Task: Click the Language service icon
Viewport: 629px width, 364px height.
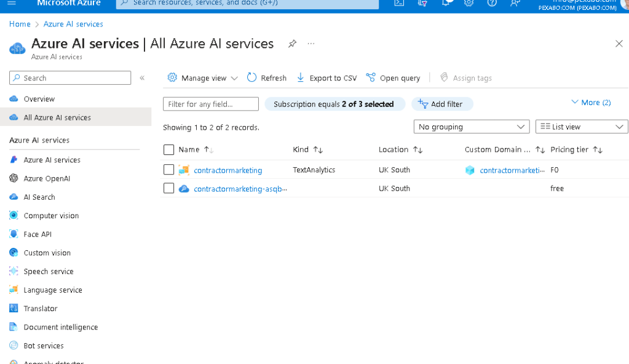Action: pos(14,290)
